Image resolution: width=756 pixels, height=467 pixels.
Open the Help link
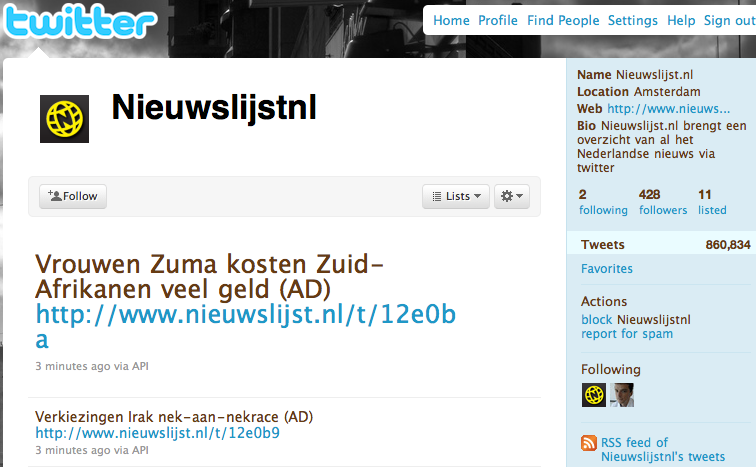[681, 20]
